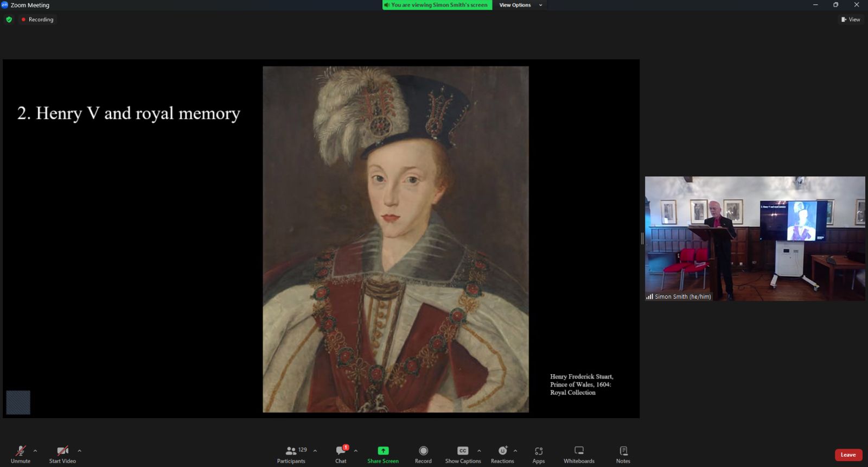Unmute the microphone
This screenshot has height=467, width=868.
coord(21,454)
